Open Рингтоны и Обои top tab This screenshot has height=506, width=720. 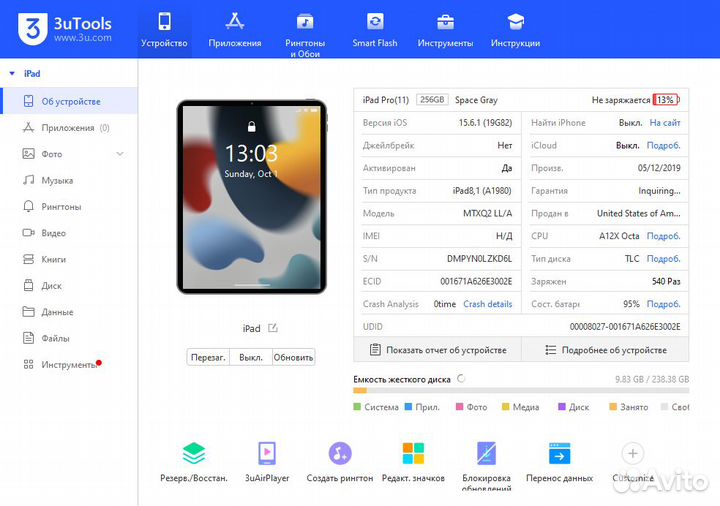tap(305, 33)
